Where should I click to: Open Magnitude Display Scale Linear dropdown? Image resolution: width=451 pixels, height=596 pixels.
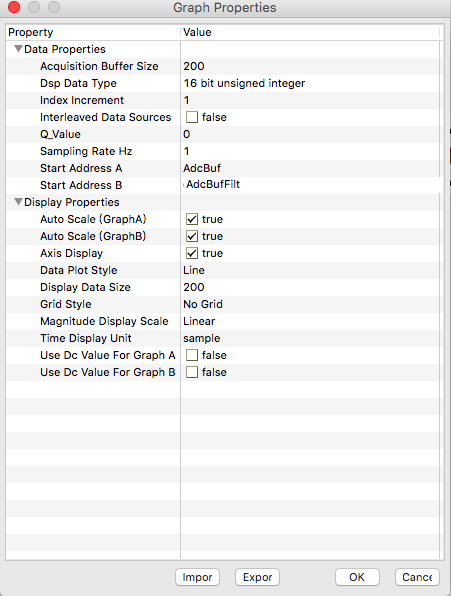coord(310,321)
